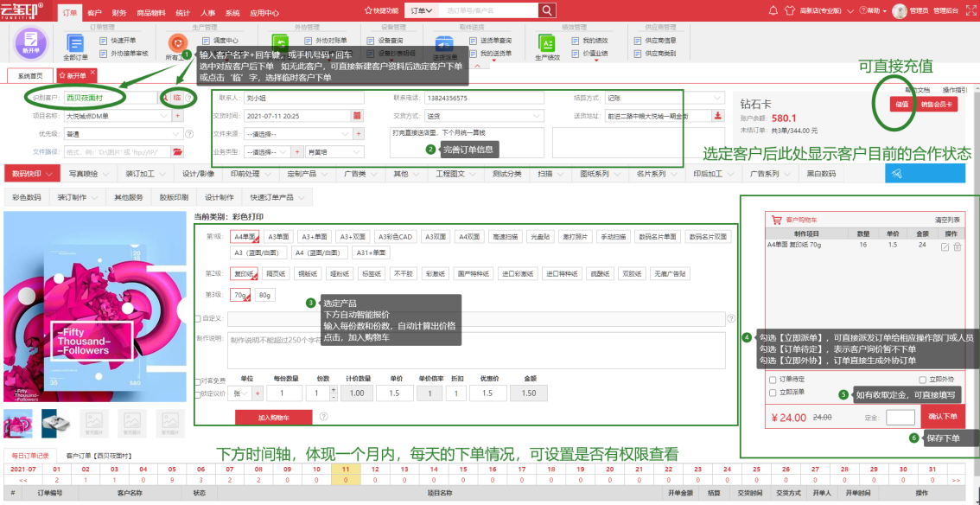The width and height of the screenshot is (980, 505).
Task: Click plus icon next to 业务类型
Action: [297, 152]
